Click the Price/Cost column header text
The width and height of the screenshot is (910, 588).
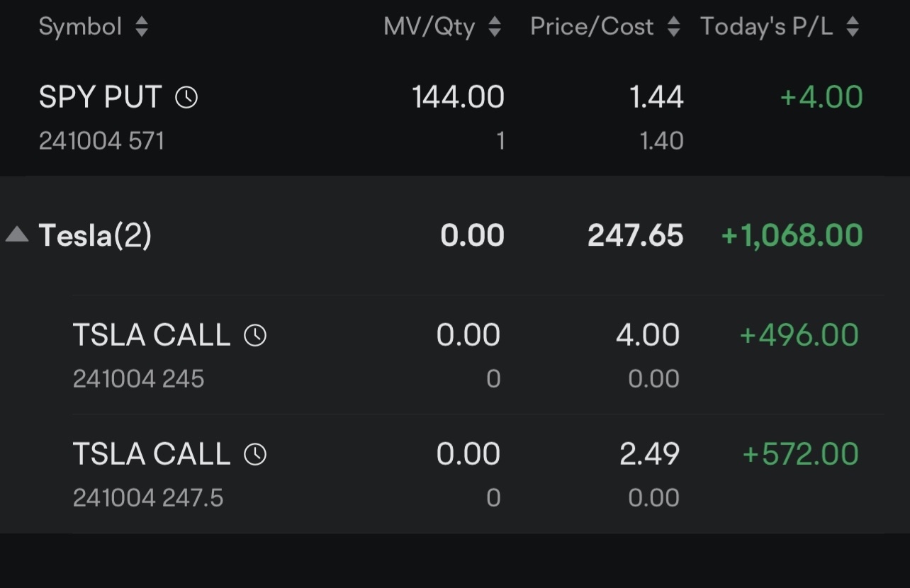(x=592, y=27)
